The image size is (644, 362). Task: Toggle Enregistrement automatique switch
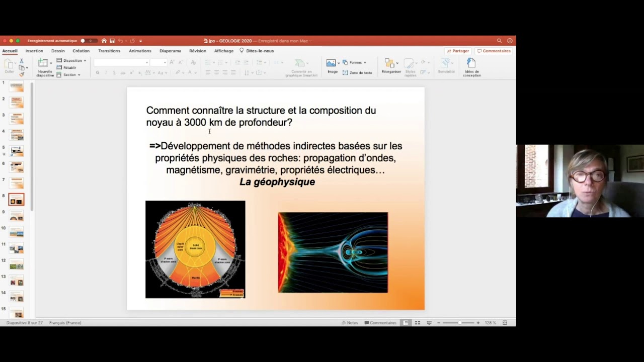[x=86, y=41]
